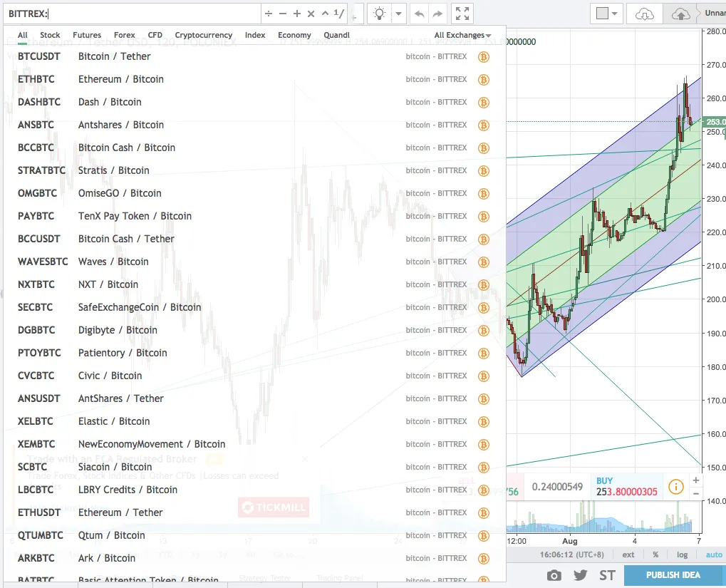Open time zone setting 16:06:12 (UTC+8)
Screen dimensions: 726x588
point(572,555)
